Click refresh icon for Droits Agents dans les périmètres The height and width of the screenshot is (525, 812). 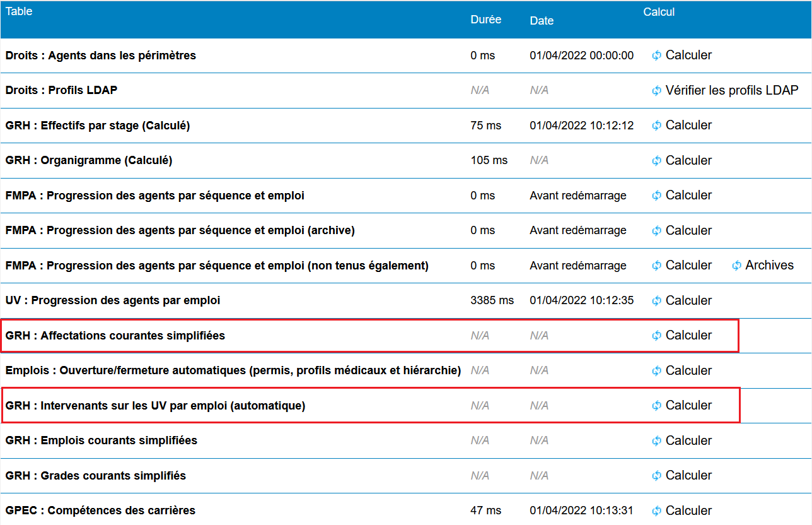[656, 56]
